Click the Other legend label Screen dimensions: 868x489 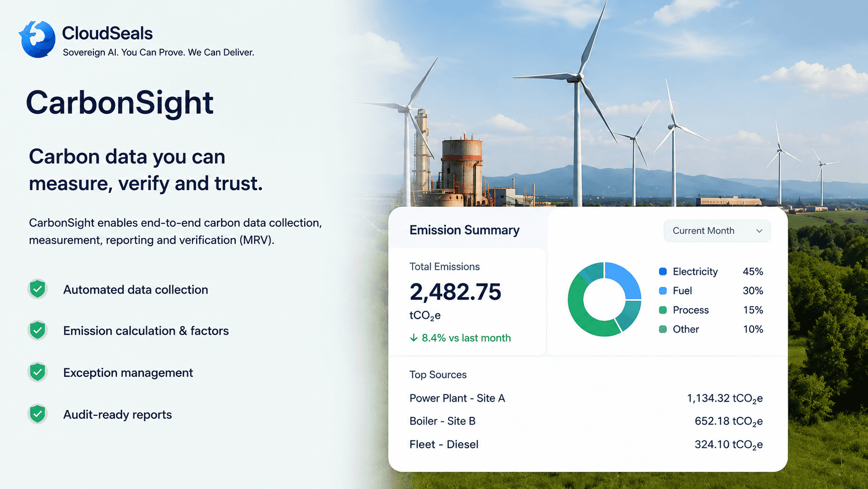coord(686,329)
